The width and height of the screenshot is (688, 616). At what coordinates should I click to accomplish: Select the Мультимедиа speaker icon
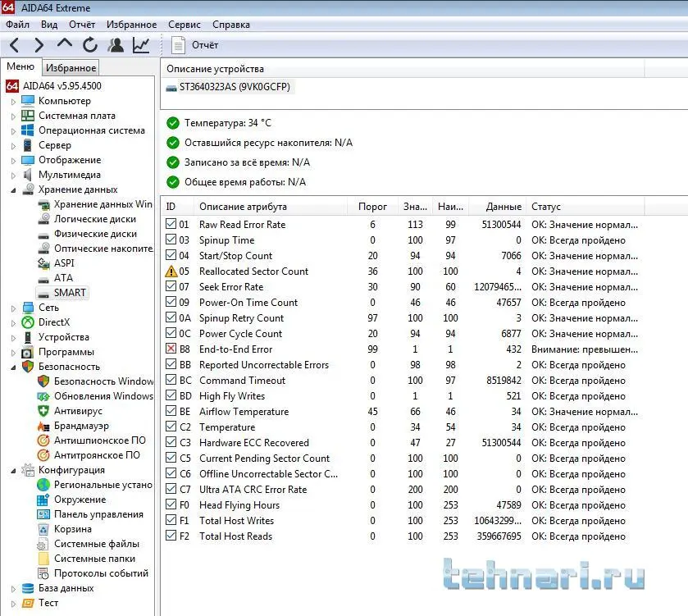[28, 175]
